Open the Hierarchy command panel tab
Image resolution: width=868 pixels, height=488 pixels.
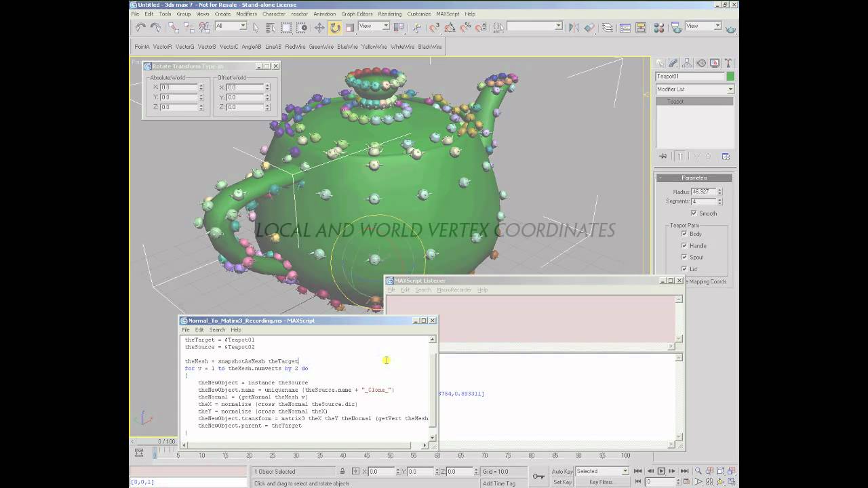(688, 63)
